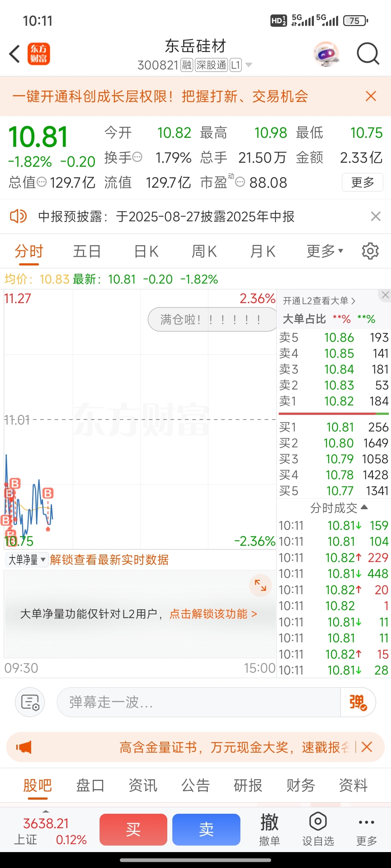Select the 买2 10.80 order row
391x868 pixels.
334,443
